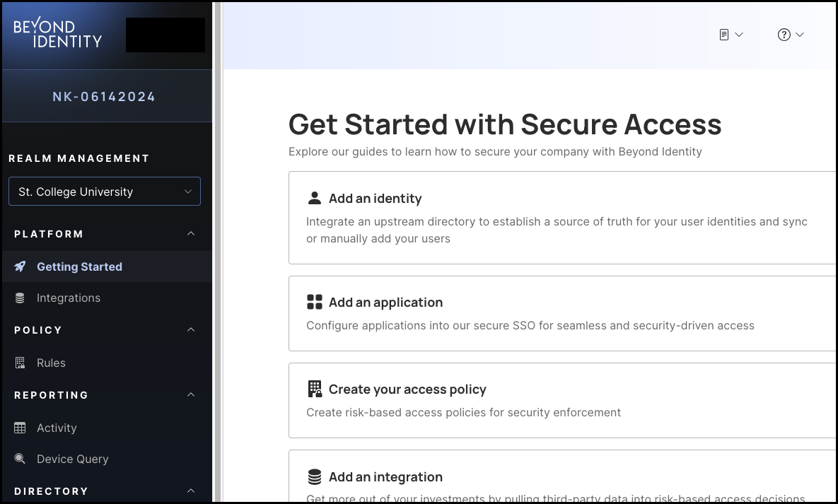Click the person icon beside Add an identity
Screen dimensions: 838x504
pyautogui.click(x=315, y=198)
